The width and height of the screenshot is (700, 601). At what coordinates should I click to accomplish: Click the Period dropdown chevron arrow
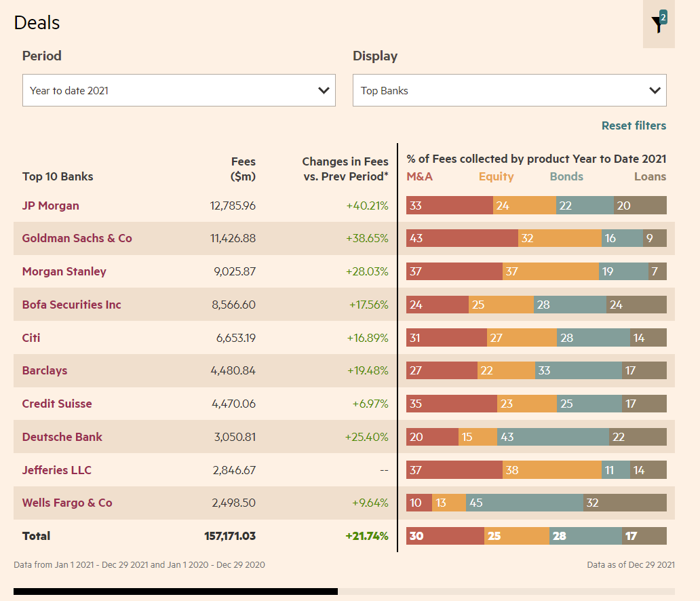click(324, 90)
